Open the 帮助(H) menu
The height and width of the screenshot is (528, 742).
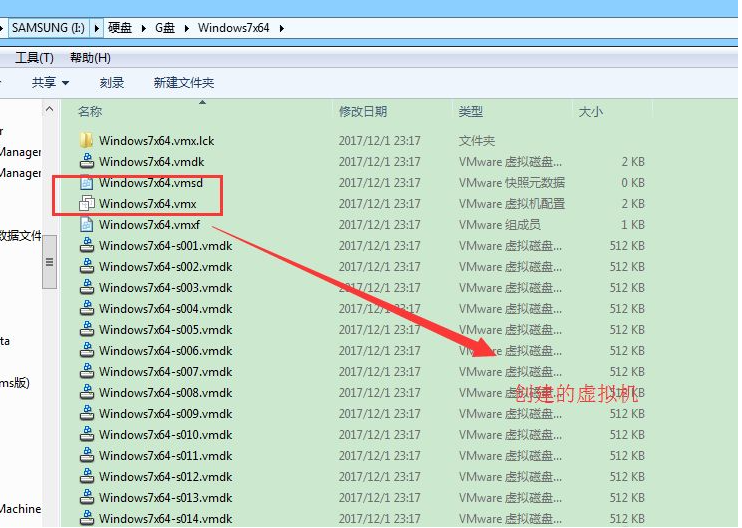pos(90,58)
